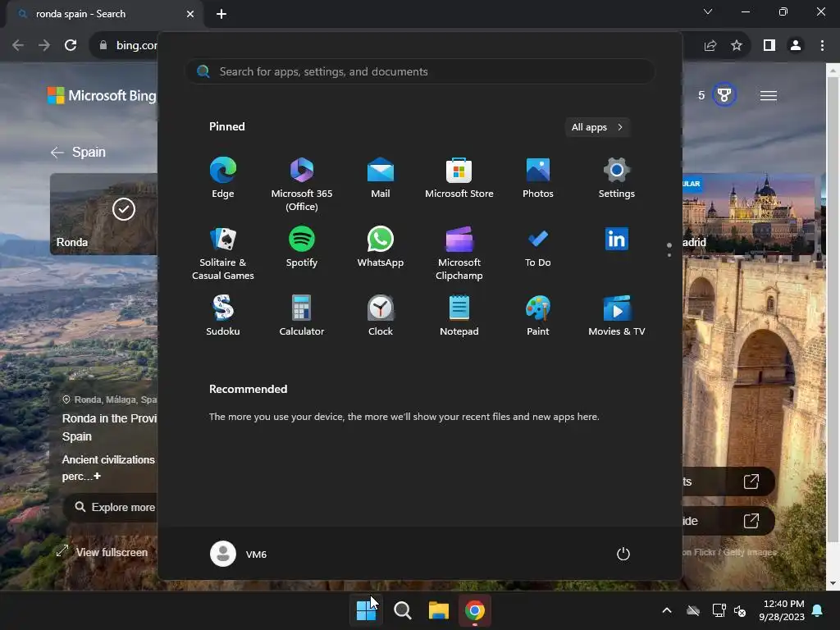Open the muted volume tray icon
The height and width of the screenshot is (630, 840).
(x=740, y=610)
